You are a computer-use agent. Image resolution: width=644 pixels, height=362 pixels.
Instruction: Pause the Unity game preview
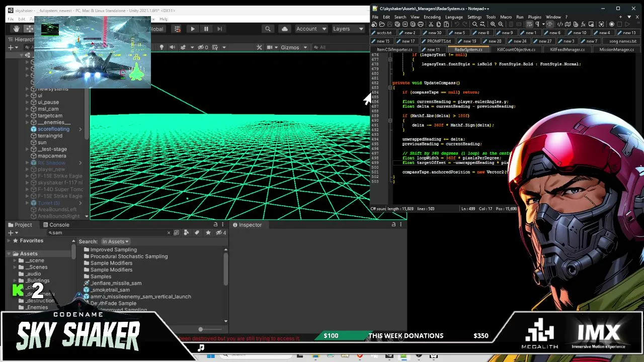pyautogui.click(x=206, y=29)
